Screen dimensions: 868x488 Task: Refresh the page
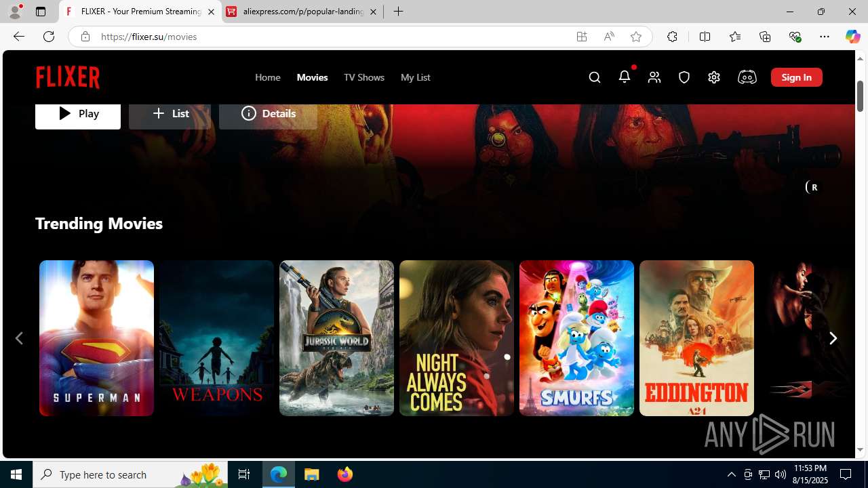(49, 37)
